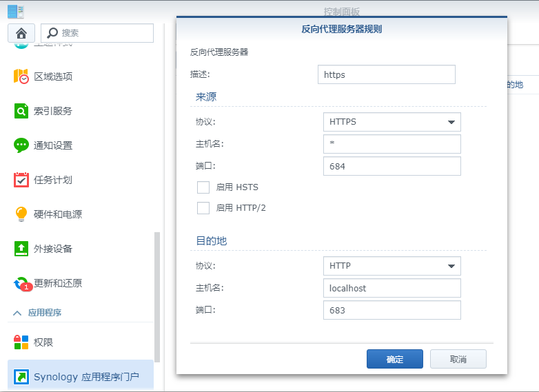Click the 更新和还原 refresh icon
The image size is (539, 392).
click(x=21, y=283)
